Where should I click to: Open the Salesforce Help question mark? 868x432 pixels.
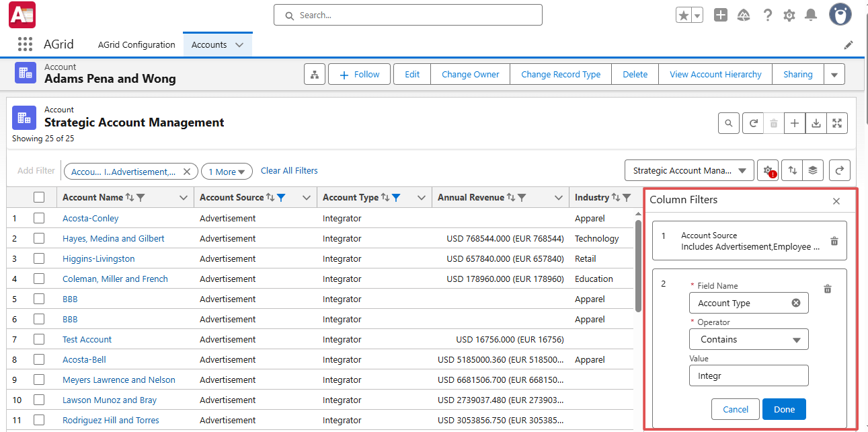[767, 15]
